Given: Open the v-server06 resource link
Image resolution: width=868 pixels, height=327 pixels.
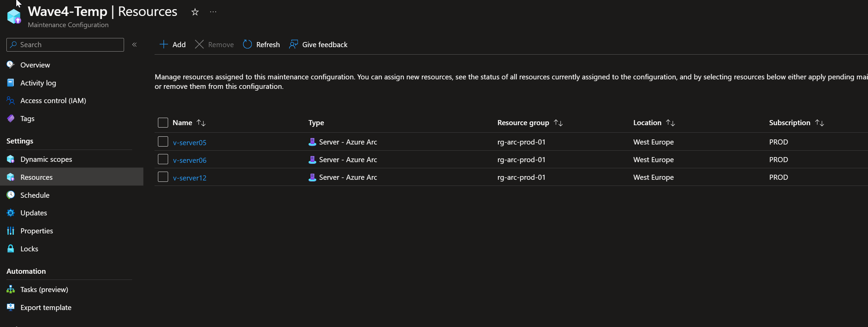Looking at the screenshot, I should [x=189, y=159].
